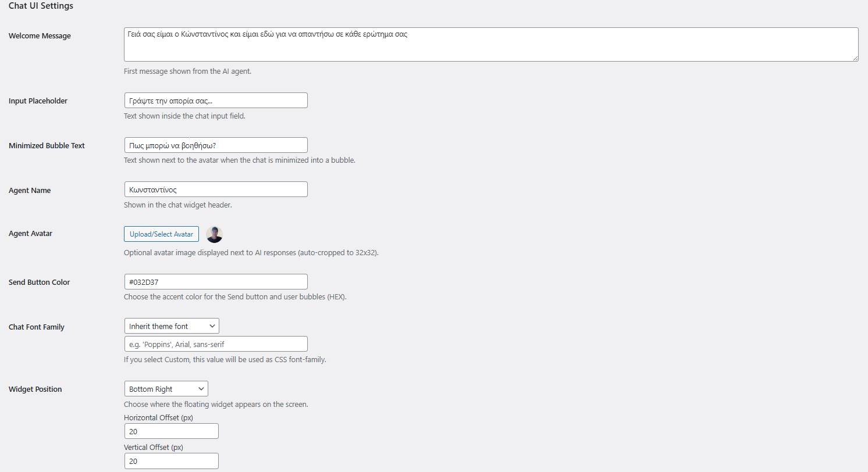Expand the Bottom Right position dropdown
This screenshot has width=868, height=472.
[x=166, y=389]
